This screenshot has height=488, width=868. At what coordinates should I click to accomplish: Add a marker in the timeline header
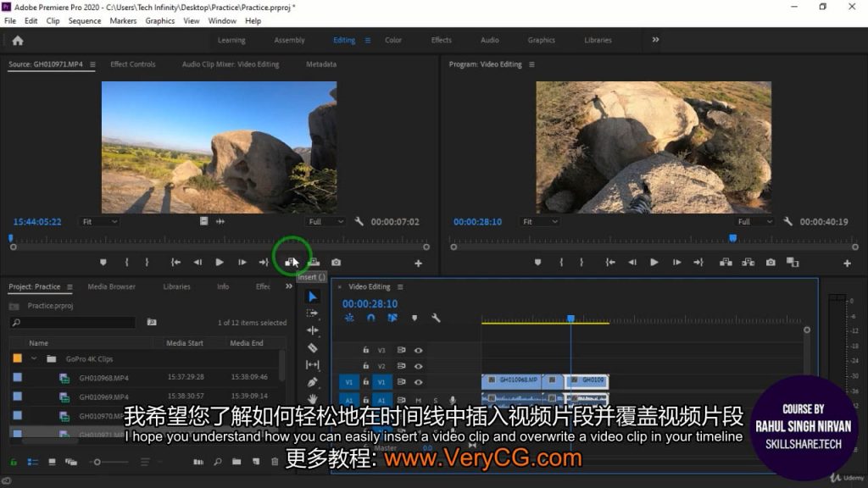(x=414, y=319)
